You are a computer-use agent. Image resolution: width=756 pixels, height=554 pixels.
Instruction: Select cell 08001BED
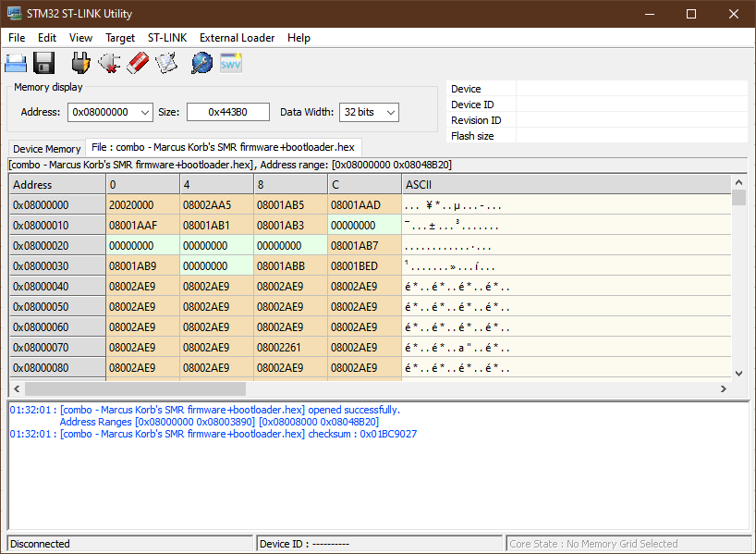tap(364, 265)
